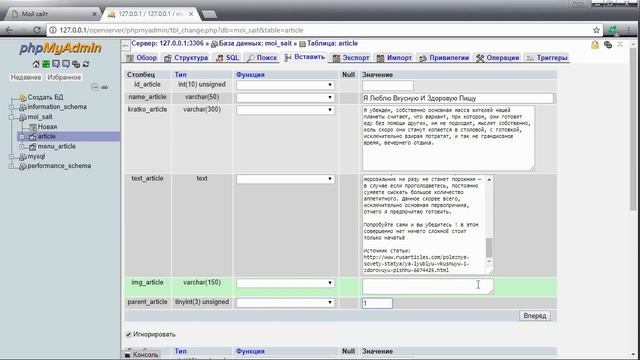Toggle the Игнорировать checkbox
Screen dimensions: 640x360
pos(129,334)
